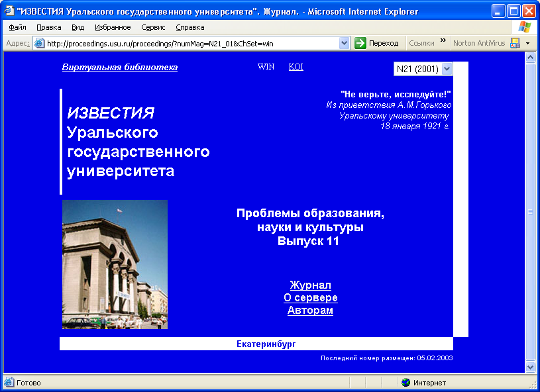Click the address bar URL field
Viewport: 540px width, 392px height.
coord(192,44)
